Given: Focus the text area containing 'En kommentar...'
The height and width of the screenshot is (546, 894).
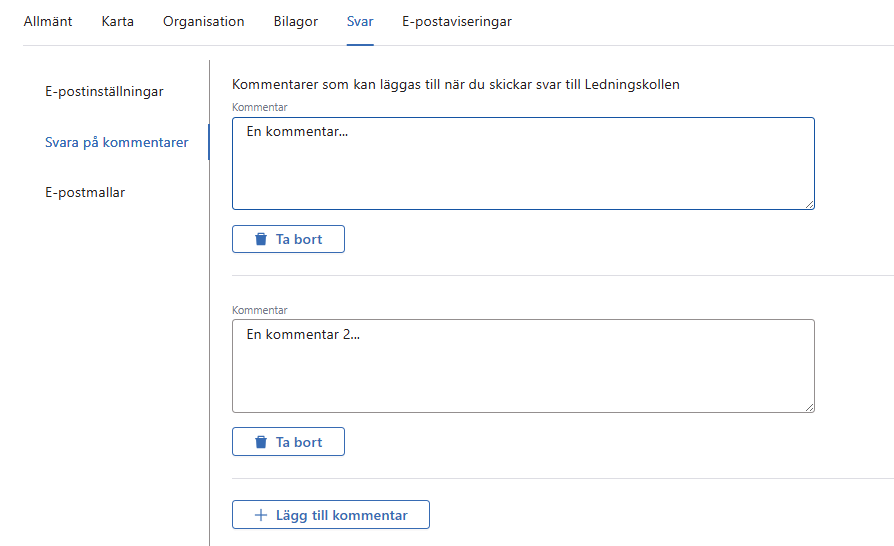Looking at the screenshot, I should click(x=523, y=164).
